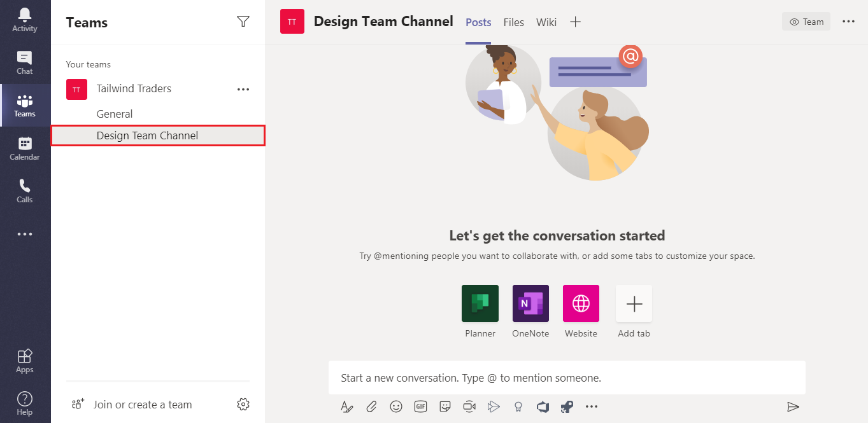Click the Design Team Channel header title

383,22
